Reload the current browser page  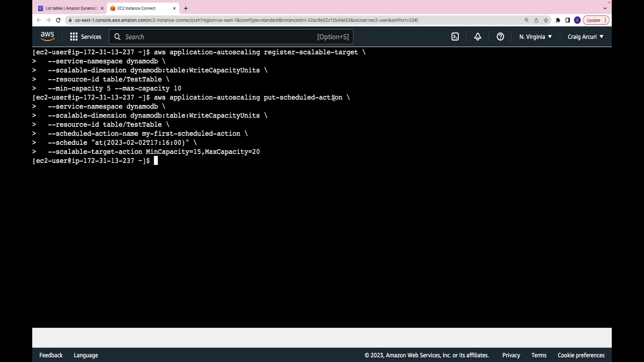pos(58,20)
